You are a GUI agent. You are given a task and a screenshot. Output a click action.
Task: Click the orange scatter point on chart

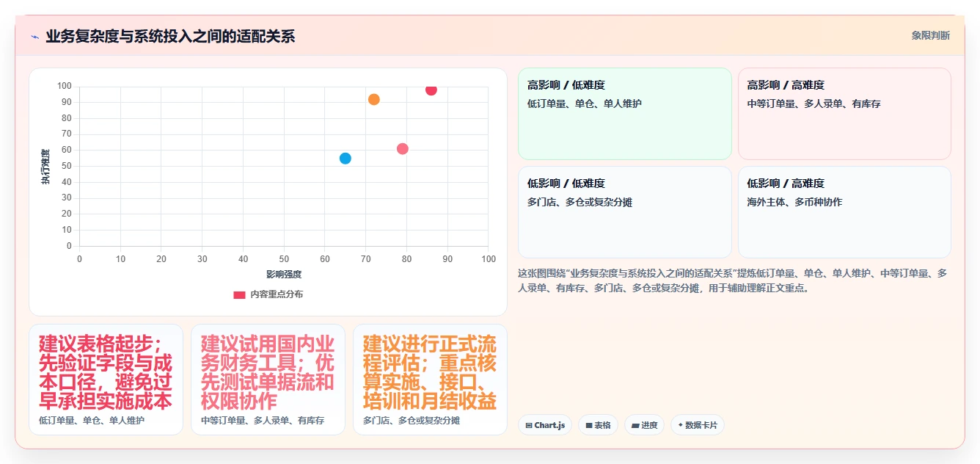tap(374, 99)
